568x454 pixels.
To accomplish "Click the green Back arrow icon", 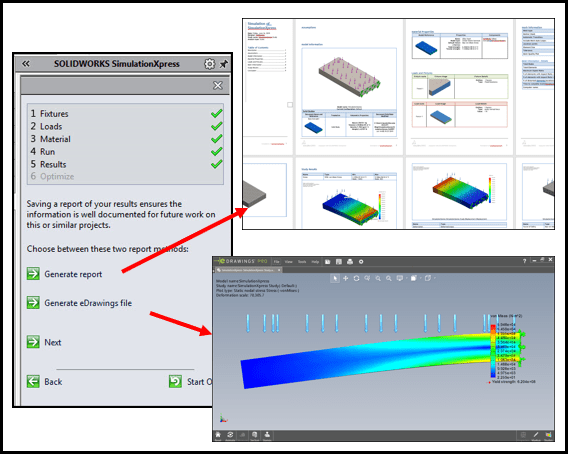I will pyautogui.click(x=33, y=382).
